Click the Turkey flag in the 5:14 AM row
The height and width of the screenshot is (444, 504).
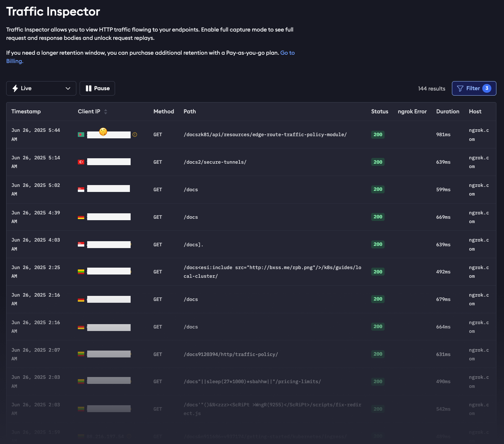[81, 162]
